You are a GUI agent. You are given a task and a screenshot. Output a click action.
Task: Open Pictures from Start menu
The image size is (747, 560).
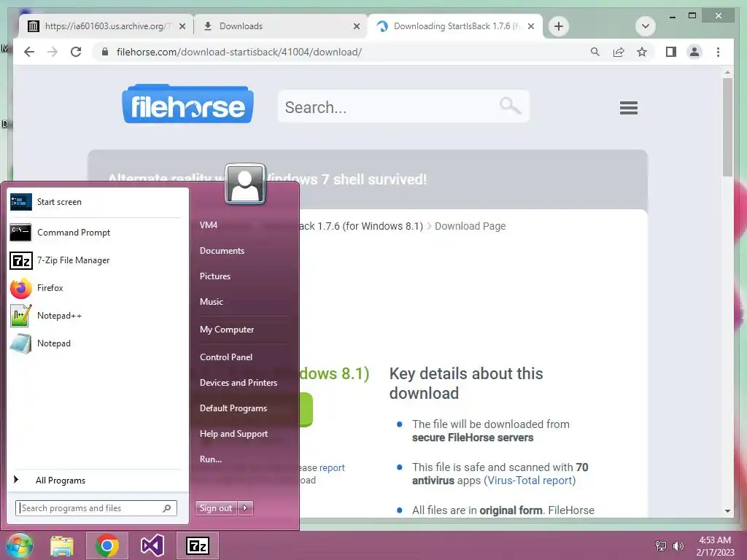coord(215,276)
